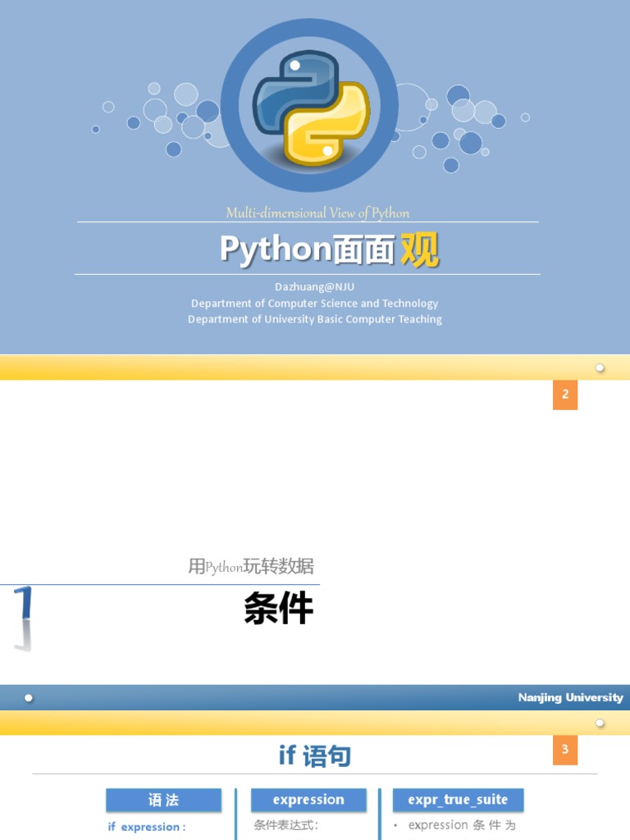Click the blue '语法' label box

pyautogui.click(x=163, y=800)
